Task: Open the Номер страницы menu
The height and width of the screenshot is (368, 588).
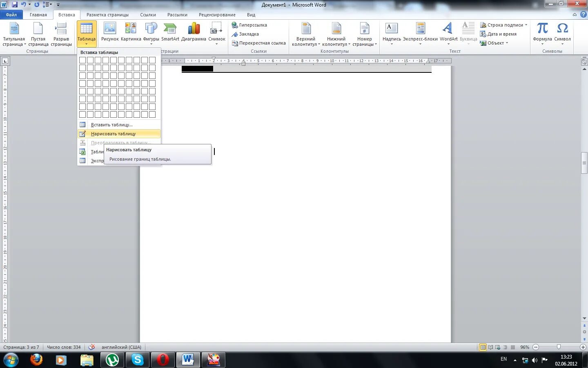Action: 364,34
